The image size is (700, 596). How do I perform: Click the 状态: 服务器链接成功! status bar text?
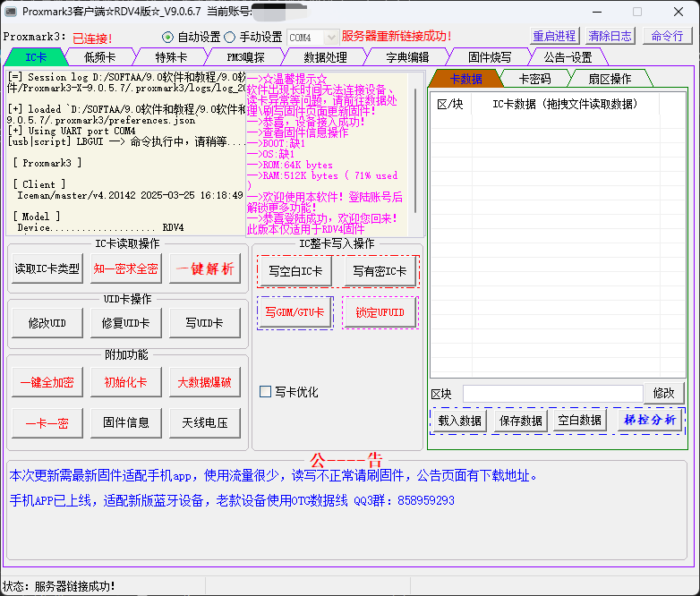58,586
